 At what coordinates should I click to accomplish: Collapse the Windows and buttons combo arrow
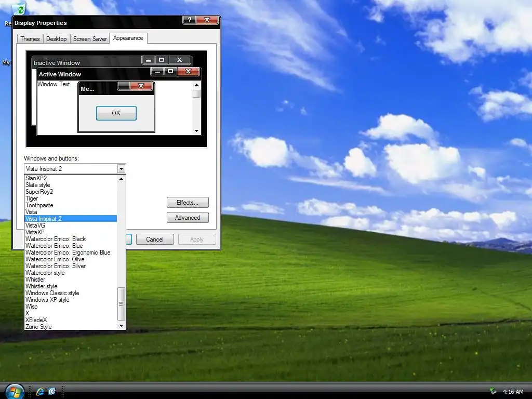121,169
